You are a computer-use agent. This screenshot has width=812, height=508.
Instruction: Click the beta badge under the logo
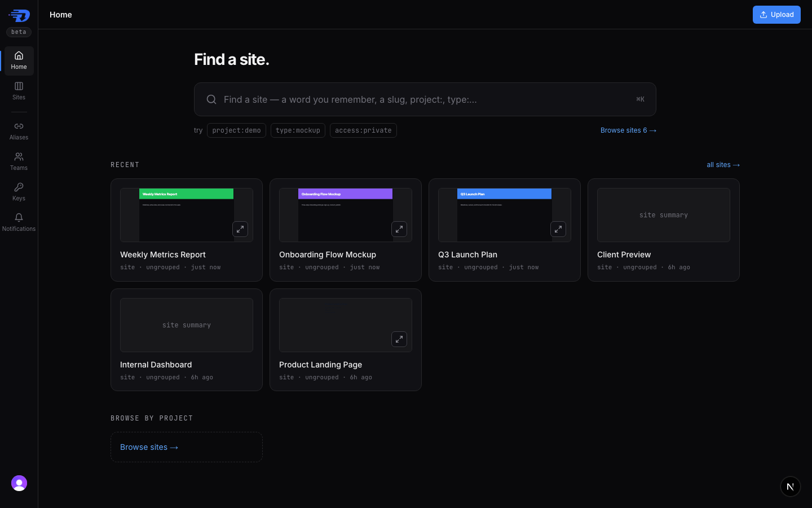(x=19, y=32)
